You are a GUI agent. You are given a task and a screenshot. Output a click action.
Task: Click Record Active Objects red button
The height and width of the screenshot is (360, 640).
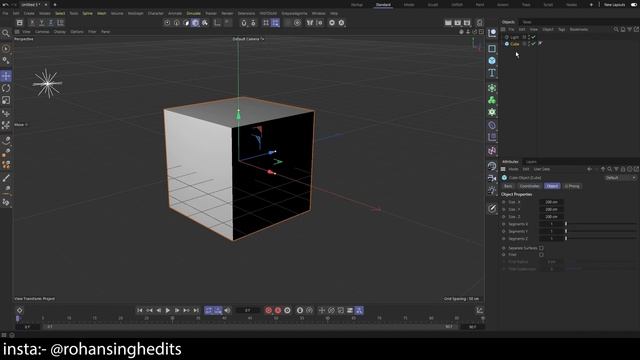268,311
